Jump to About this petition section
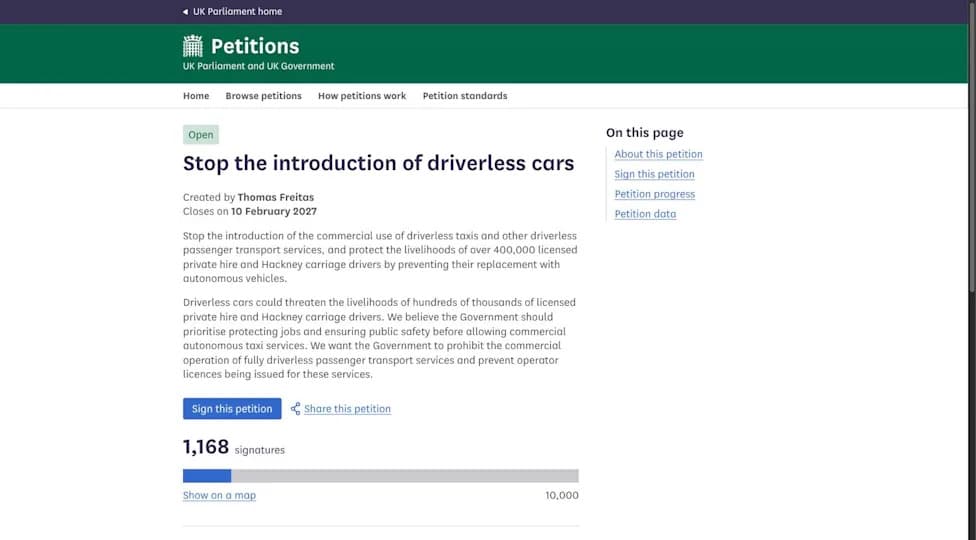The width and height of the screenshot is (976, 540). click(659, 154)
